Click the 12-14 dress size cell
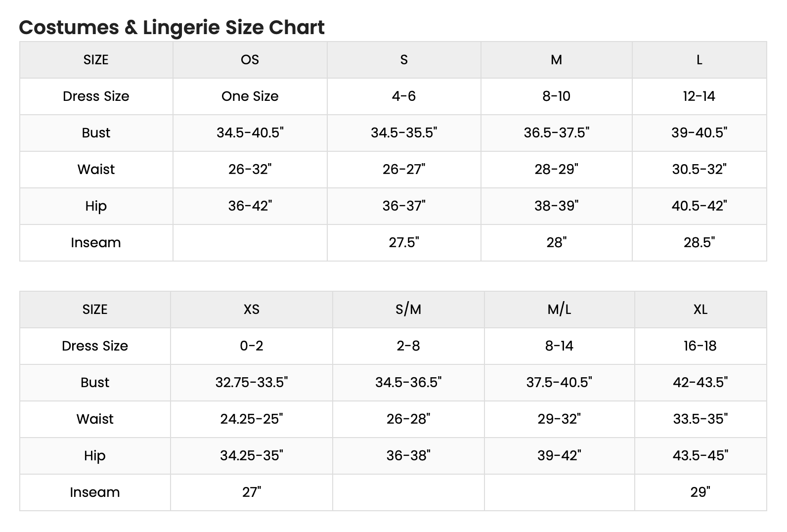787x532 pixels. click(699, 96)
